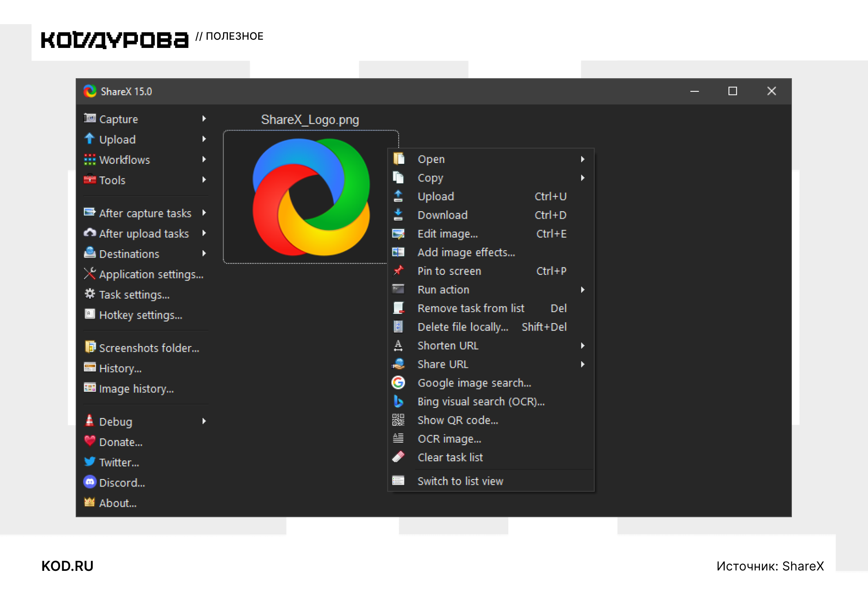The height and width of the screenshot is (595, 868).
Task: Click the Twitter bird icon
Action: point(90,461)
